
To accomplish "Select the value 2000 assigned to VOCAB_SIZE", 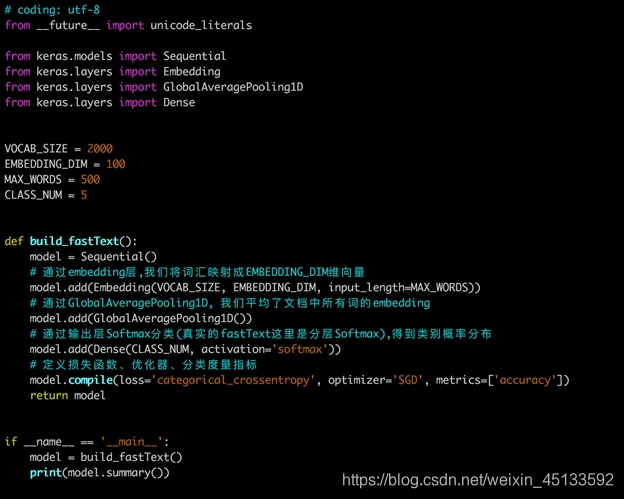I will coord(100,148).
